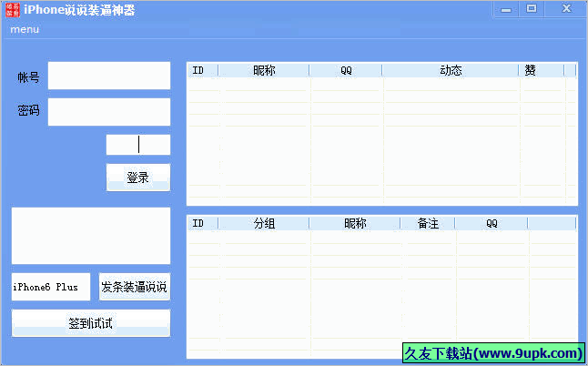This screenshot has width=588, height=366.
Task: Click 昵称 header in lower table
Action: pyautogui.click(x=355, y=223)
